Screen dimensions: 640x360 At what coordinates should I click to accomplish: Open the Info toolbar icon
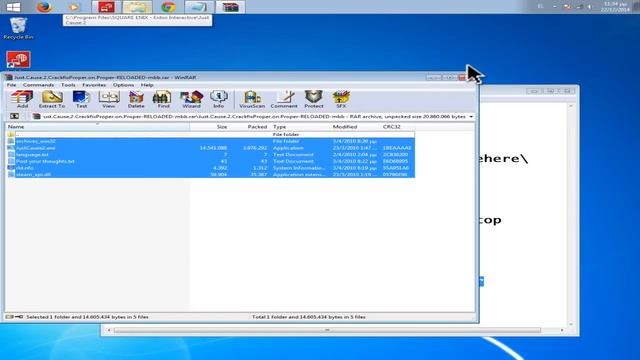point(219,99)
